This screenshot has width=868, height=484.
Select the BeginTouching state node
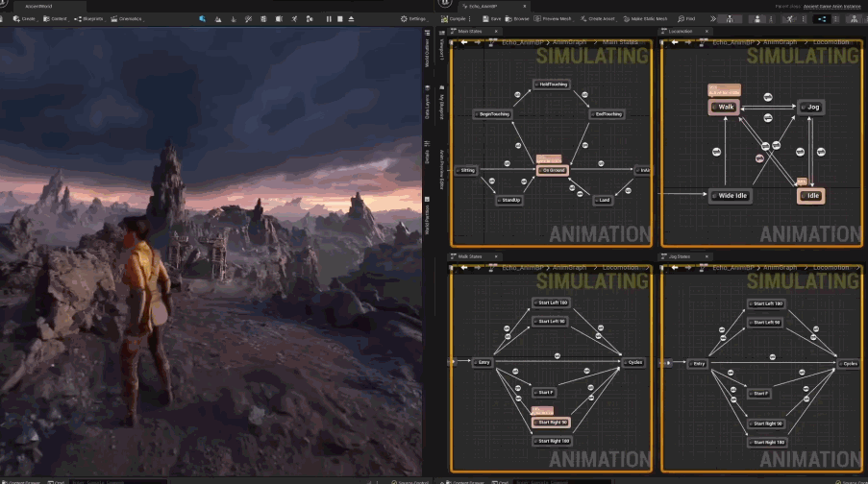pos(492,114)
